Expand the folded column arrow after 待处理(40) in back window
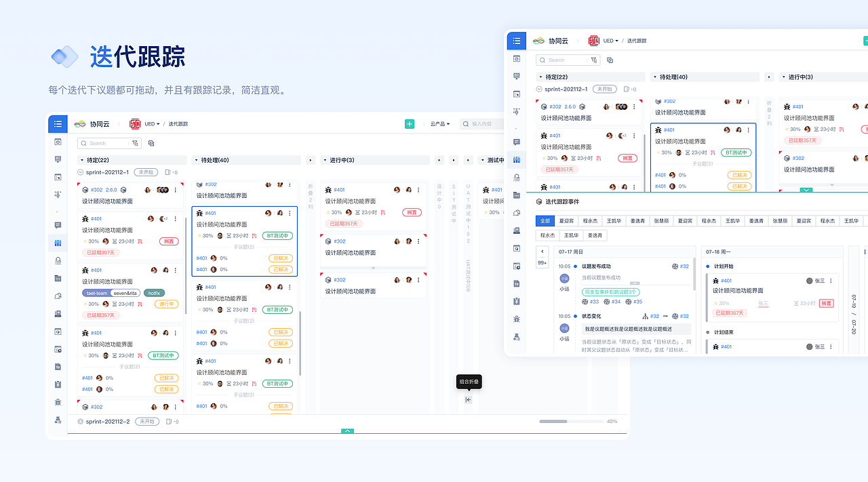The height and width of the screenshot is (482, 868). (x=311, y=160)
